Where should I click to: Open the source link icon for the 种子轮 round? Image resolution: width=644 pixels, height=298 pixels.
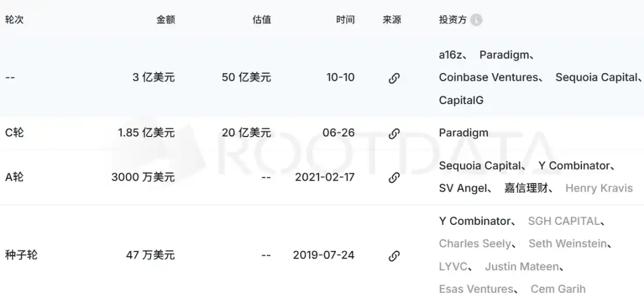(394, 255)
